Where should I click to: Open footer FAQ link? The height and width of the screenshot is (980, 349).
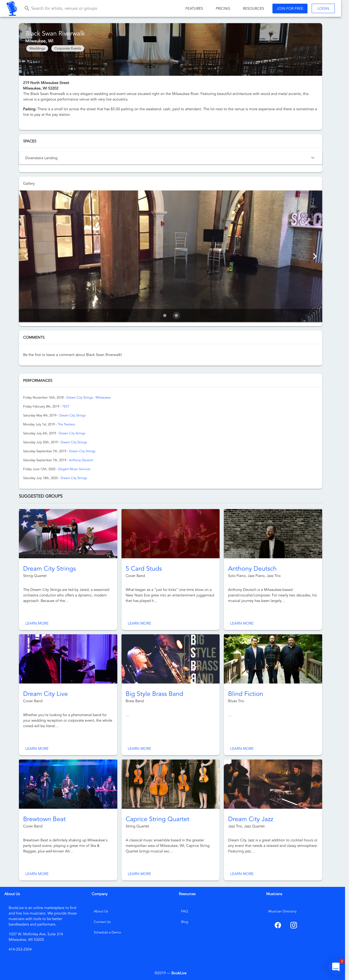coord(184,911)
